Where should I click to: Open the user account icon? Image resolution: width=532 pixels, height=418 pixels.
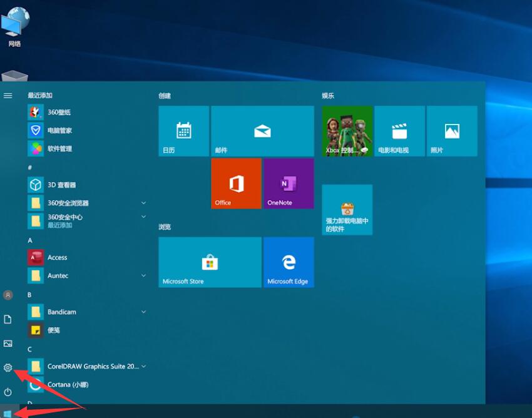click(x=8, y=295)
